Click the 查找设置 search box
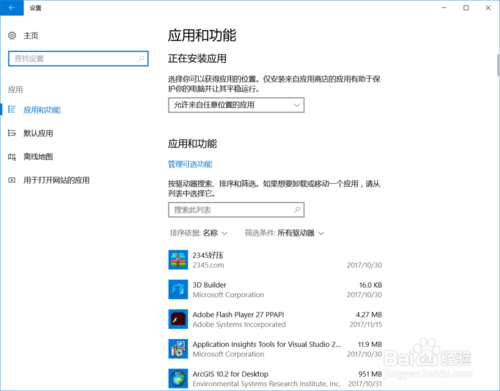This screenshot has height=391, width=500. pos(78,59)
